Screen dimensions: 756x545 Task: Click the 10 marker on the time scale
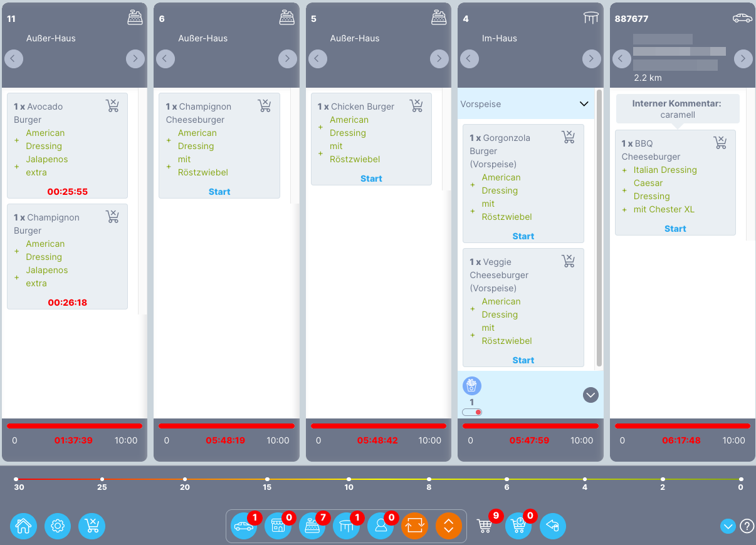(x=349, y=480)
